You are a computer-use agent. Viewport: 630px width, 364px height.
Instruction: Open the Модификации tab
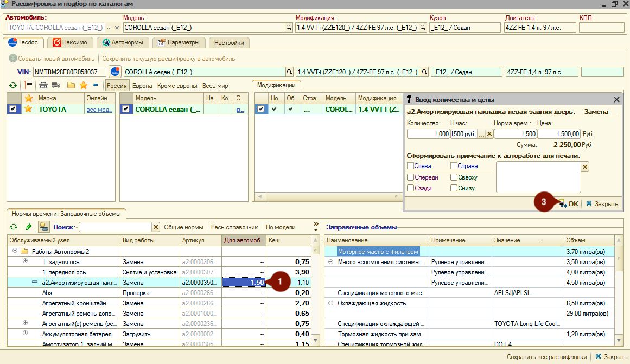click(276, 85)
